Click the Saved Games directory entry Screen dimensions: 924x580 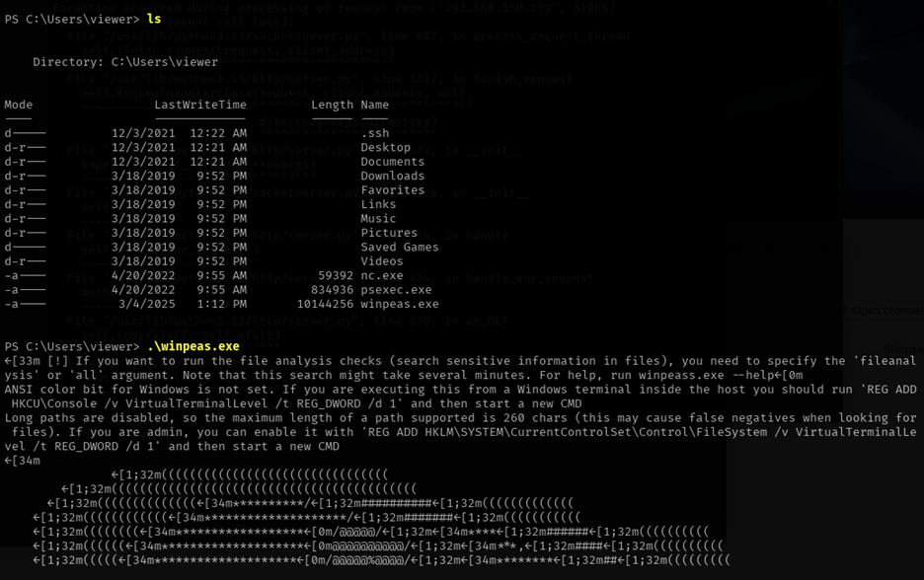399,247
